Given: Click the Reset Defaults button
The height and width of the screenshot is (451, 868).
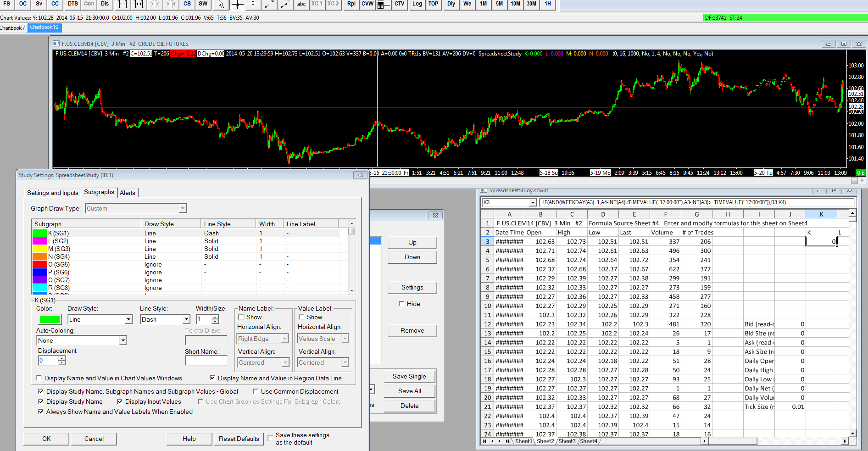Looking at the screenshot, I should coord(239,439).
